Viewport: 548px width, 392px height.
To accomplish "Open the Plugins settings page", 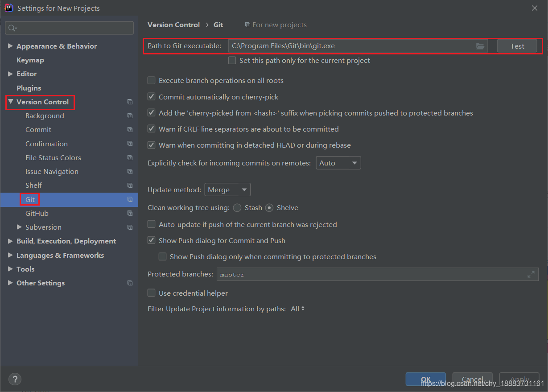I will click(x=29, y=88).
